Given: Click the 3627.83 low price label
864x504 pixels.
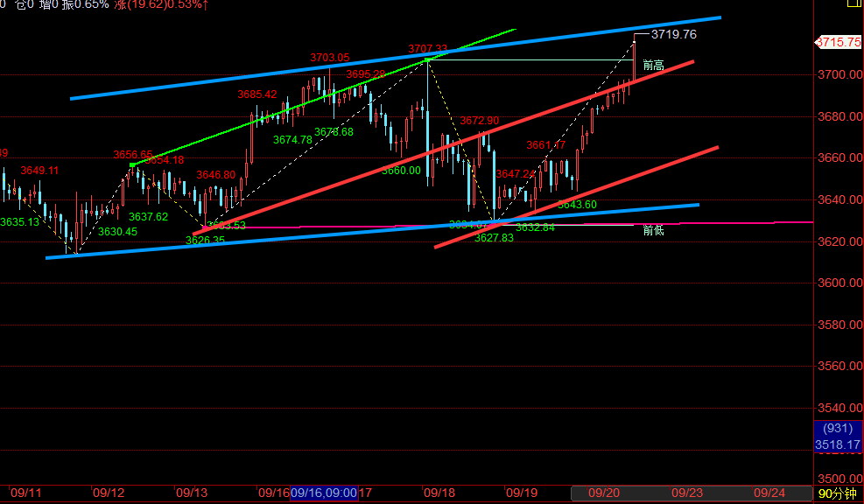Looking at the screenshot, I should click(494, 237).
